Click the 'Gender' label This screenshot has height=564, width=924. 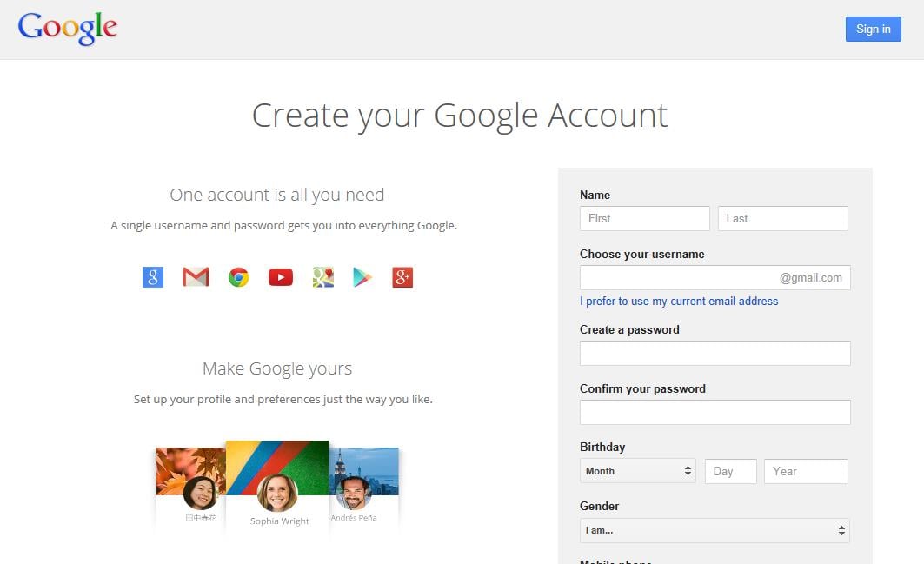pos(599,506)
